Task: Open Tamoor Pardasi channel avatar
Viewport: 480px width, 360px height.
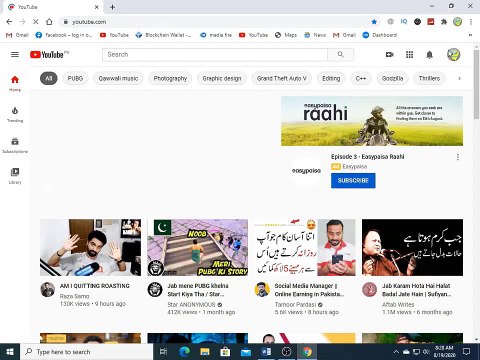Action: 262,289
